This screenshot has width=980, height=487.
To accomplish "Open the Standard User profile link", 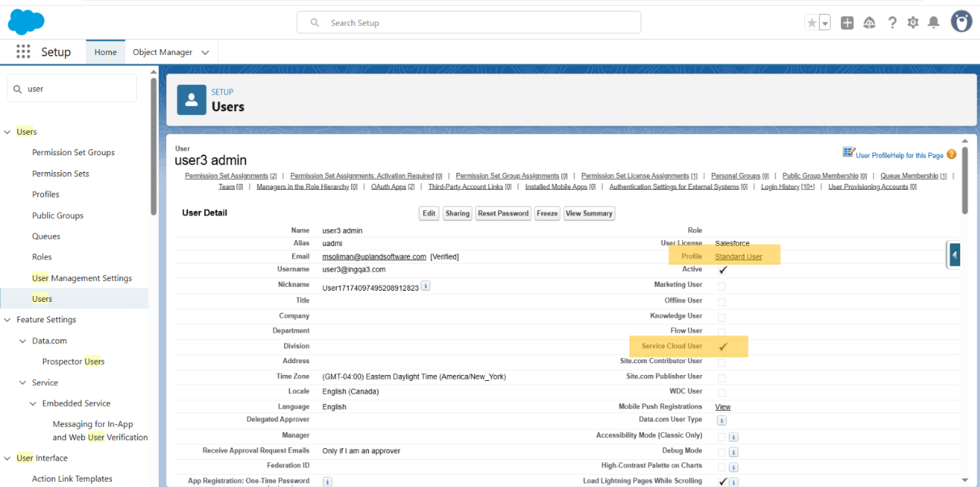I will tap(738, 256).
